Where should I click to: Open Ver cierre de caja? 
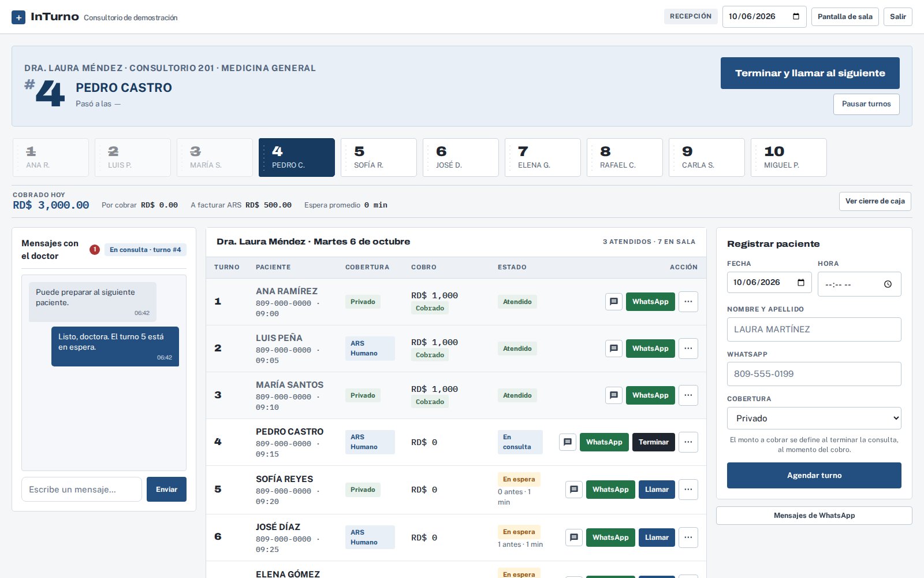click(x=875, y=201)
